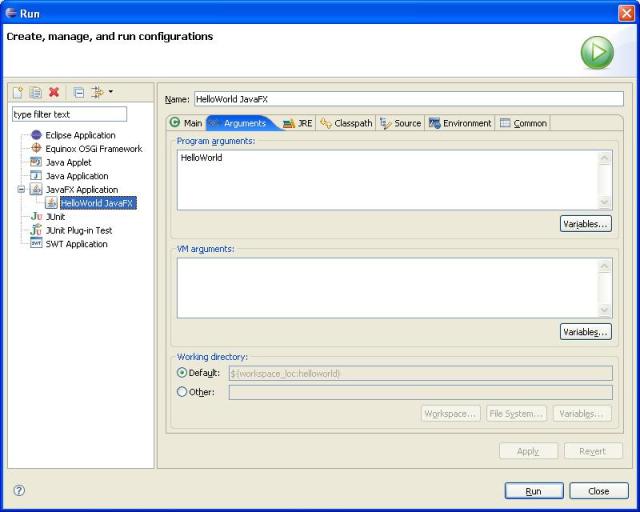Click the File System... button
640x512 pixels.
516,414
